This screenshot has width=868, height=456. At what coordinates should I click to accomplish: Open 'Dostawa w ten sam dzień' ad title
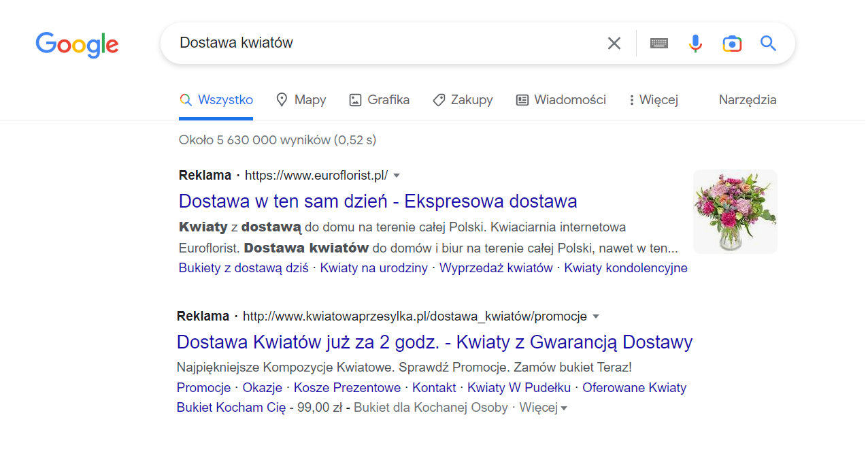[x=378, y=201]
